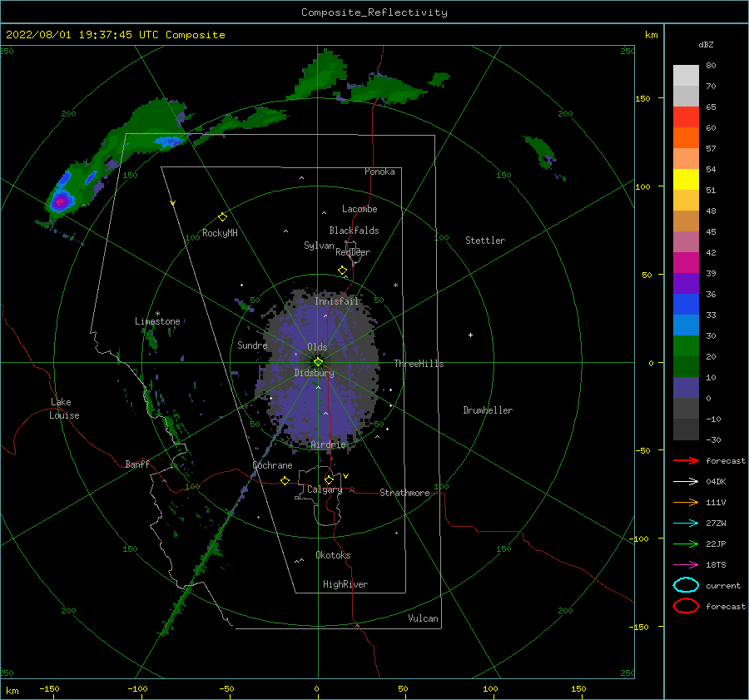Click the white plus marker north of Drumheller
749x700 pixels.
470,335
